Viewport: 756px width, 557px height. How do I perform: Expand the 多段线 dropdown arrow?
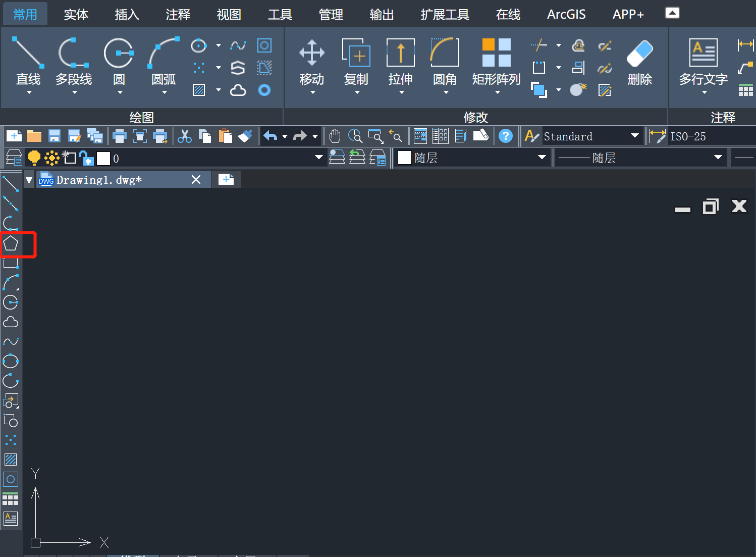tap(74, 92)
